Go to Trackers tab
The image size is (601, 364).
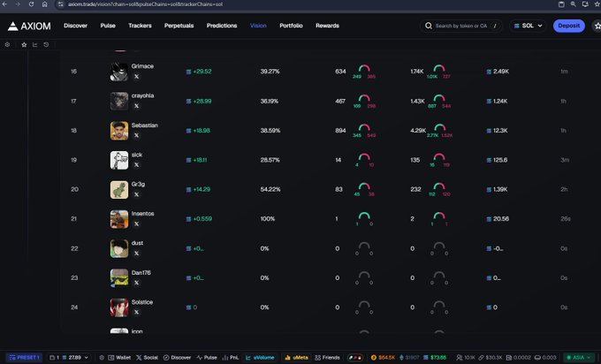[140, 26]
